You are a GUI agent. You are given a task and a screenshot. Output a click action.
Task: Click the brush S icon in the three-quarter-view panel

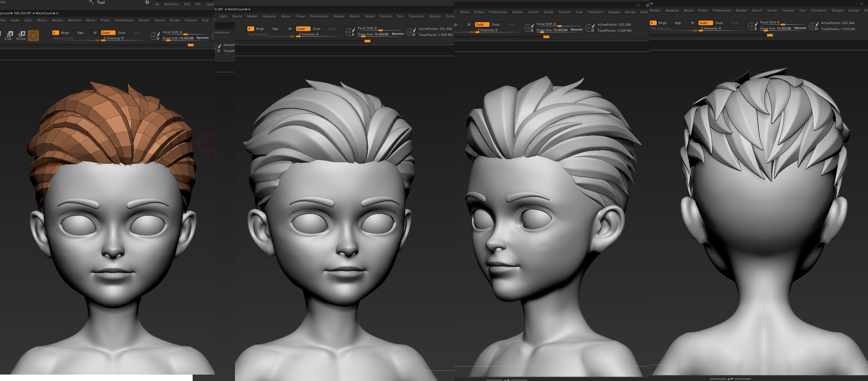coord(529,28)
